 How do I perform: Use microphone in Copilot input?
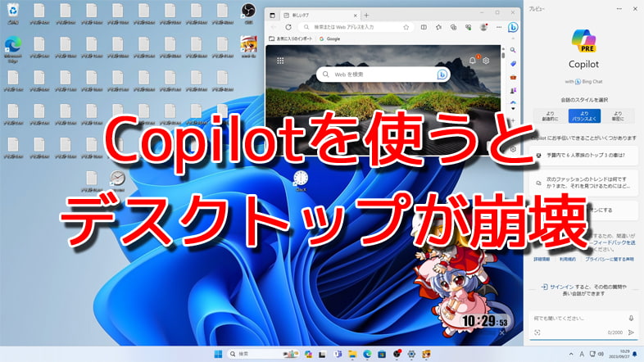click(x=631, y=318)
